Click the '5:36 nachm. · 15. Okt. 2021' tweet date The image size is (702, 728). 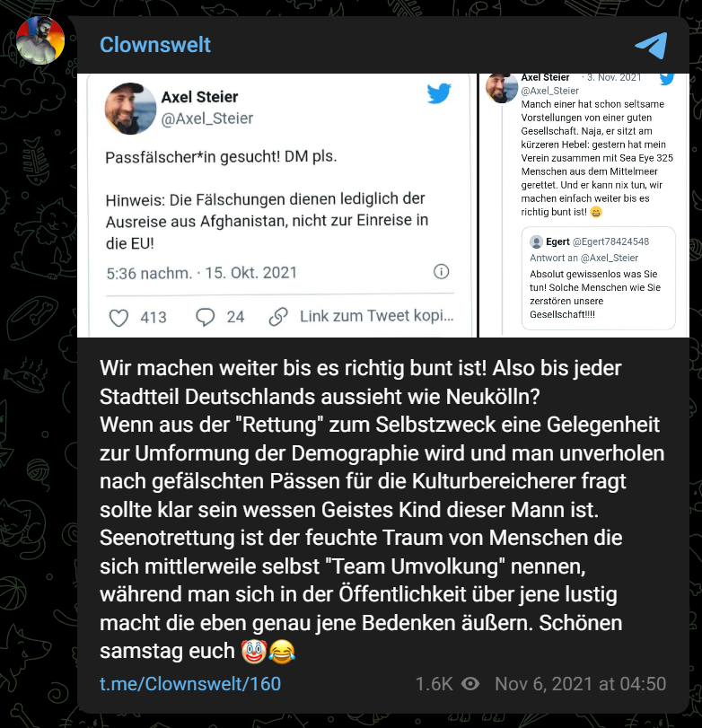coord(201,273)
